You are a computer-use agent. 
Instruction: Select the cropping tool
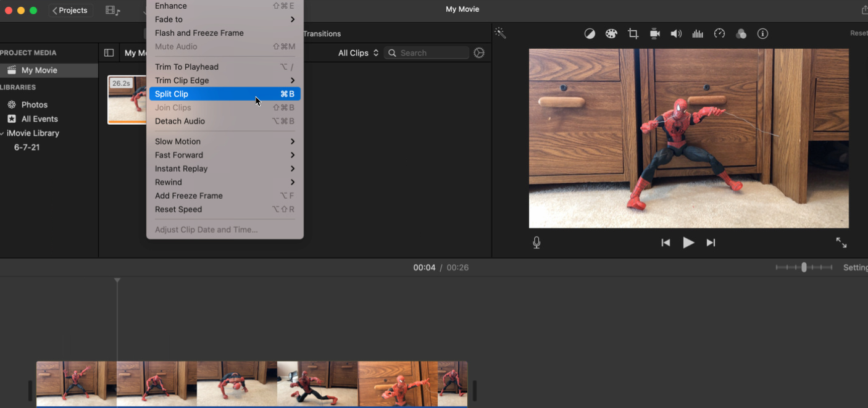(x=633, y=34)
